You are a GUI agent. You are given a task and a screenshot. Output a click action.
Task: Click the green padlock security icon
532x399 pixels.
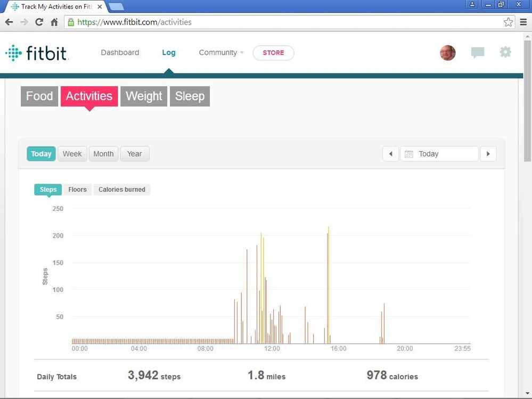click(71, 22)
